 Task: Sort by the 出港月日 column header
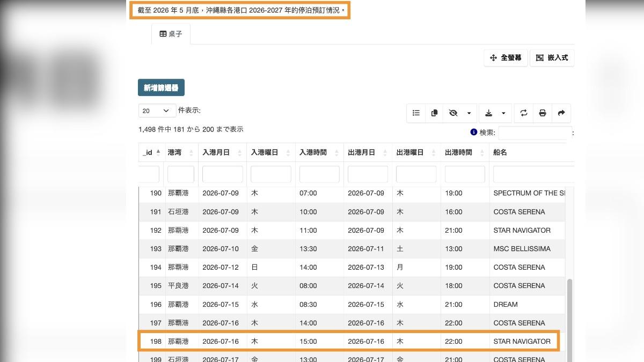(368, 153)
